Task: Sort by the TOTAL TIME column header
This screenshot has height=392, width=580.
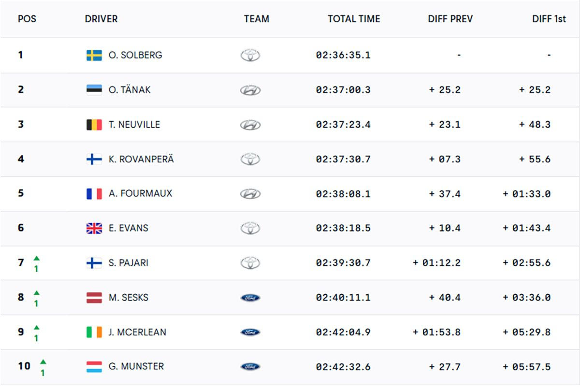Action: 354,19
